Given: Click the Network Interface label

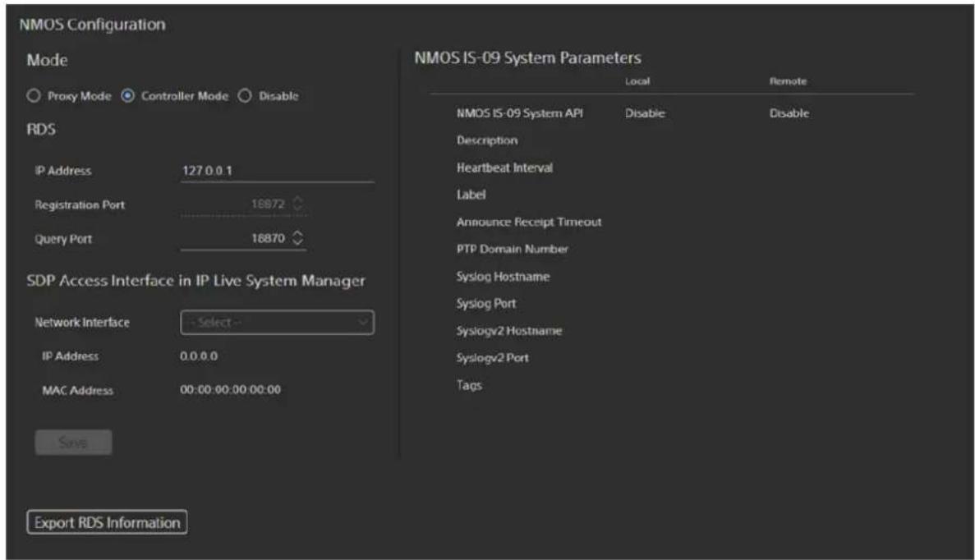Looking at the screenshot, I should coord(82,323).
